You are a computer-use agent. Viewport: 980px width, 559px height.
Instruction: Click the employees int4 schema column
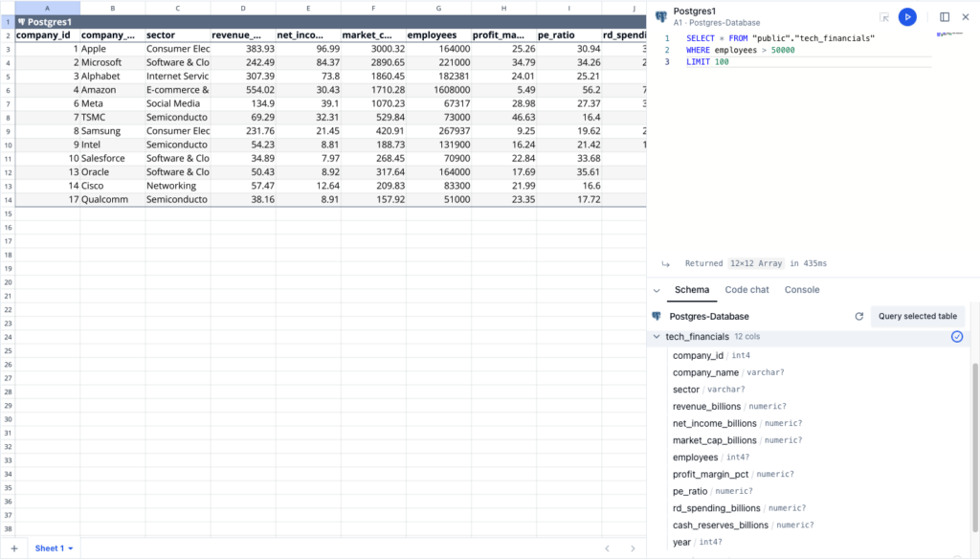pos(711,458)
